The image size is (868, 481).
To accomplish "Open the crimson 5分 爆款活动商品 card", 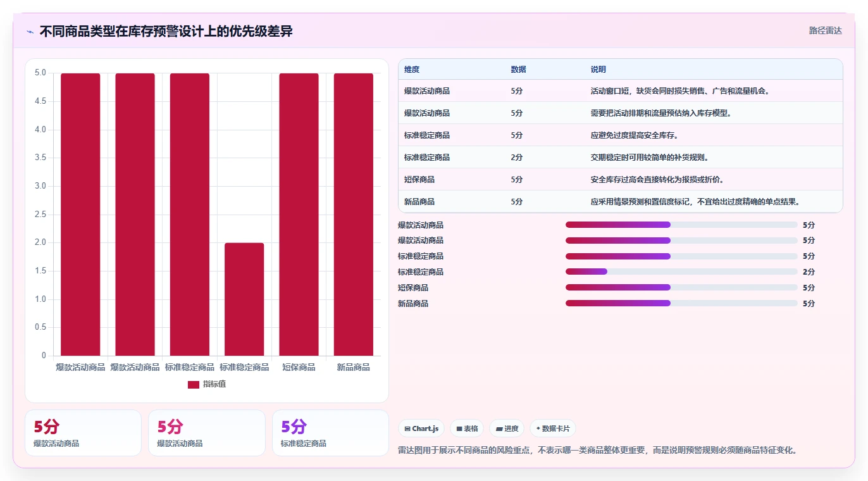I will coord(83,433).
